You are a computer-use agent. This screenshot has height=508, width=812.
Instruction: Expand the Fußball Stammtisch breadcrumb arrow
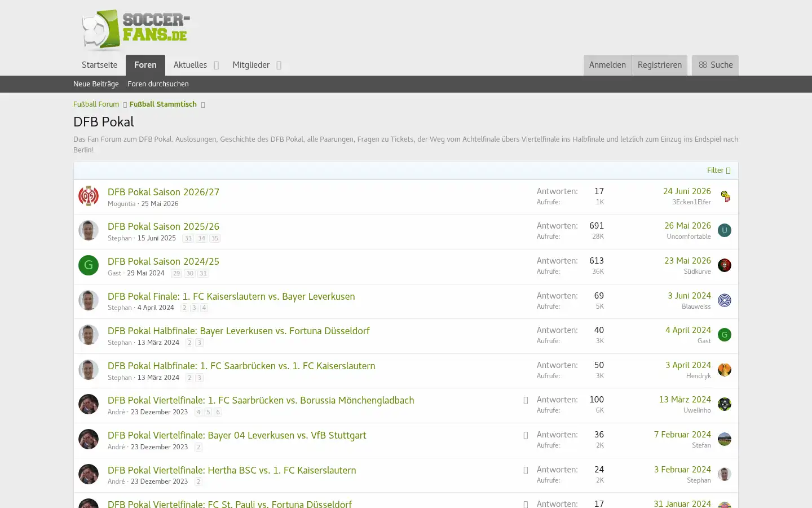[203, 104]
